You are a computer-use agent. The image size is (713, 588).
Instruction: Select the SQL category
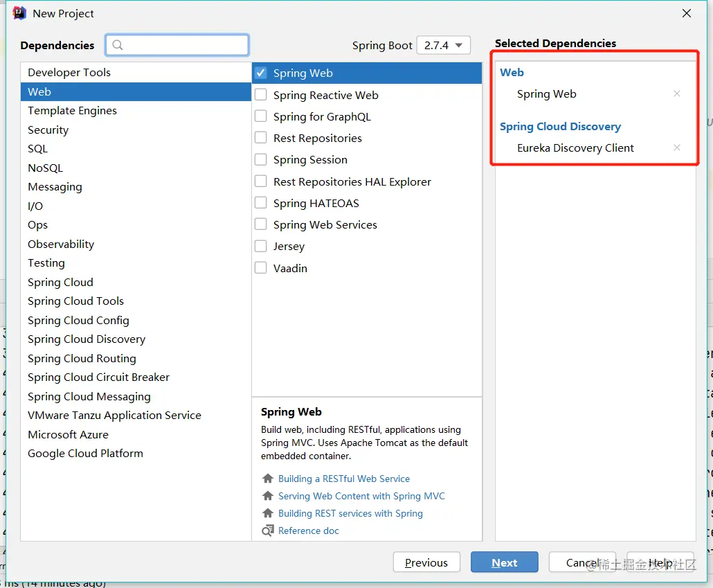click(136, 149)
